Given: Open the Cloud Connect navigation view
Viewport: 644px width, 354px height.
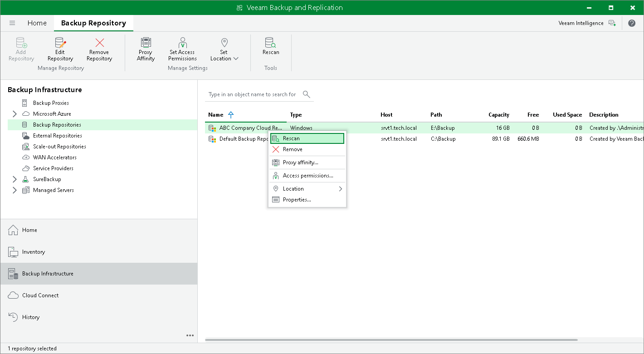Looking at the screenshot, I should [99, 295].
